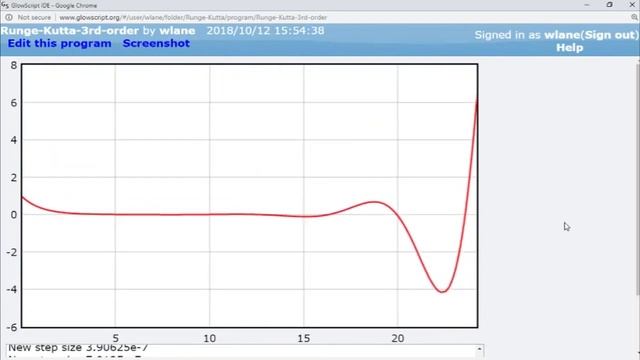This screenshot has width=640, height=360.
Task: Click the Screenshot link
Action: (156, 44)
